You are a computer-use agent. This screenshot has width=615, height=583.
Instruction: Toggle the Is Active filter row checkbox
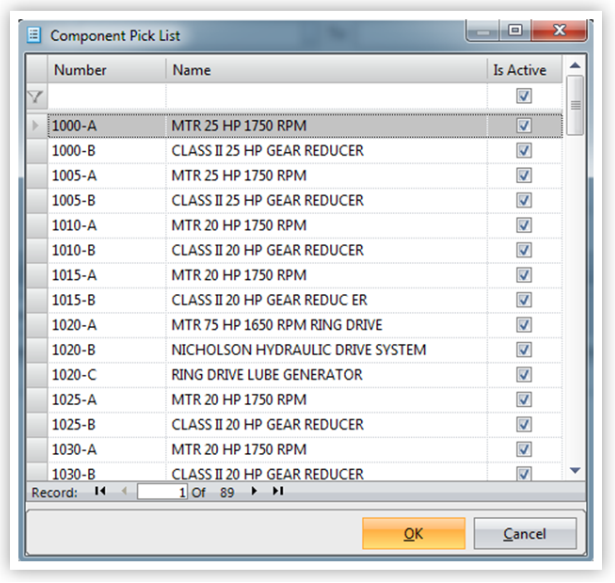(524, 97)
